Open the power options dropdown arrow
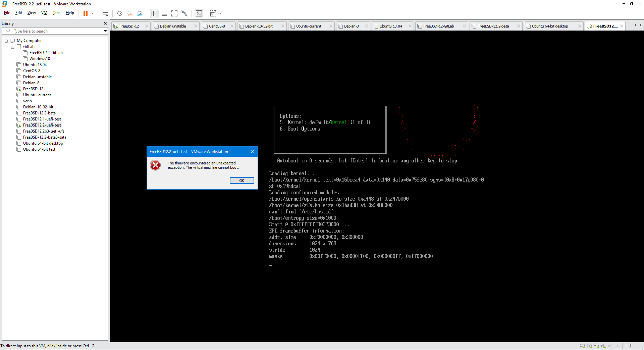Image resolution: width=644 pixels, height=350 pixels. coord(93,13)
